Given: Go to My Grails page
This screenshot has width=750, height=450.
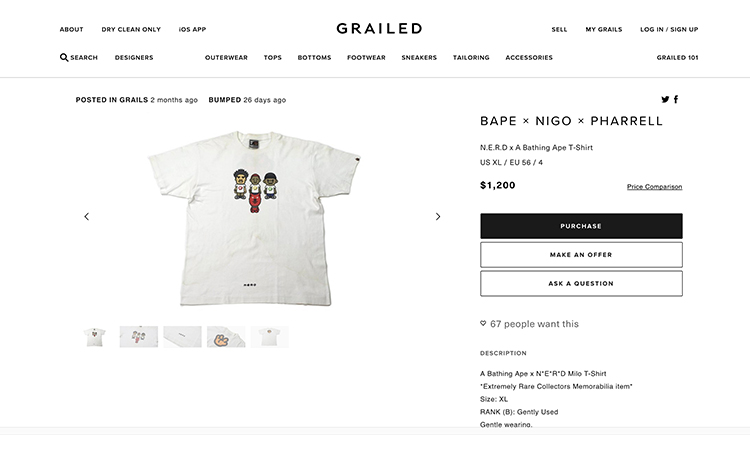Looking at the screenshot, I should pos(603,30).
